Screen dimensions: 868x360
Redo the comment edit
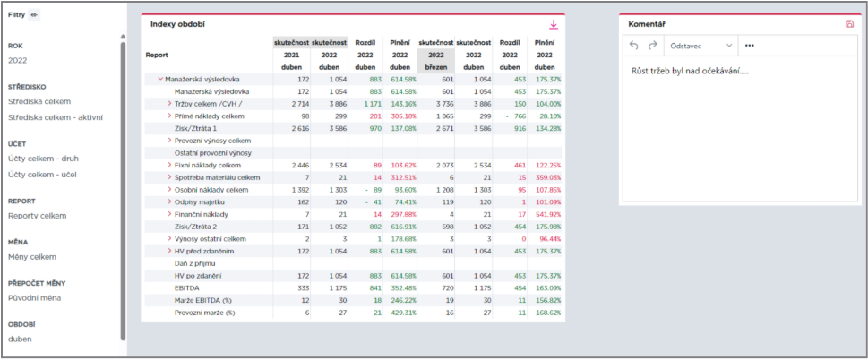coord(652,46)
